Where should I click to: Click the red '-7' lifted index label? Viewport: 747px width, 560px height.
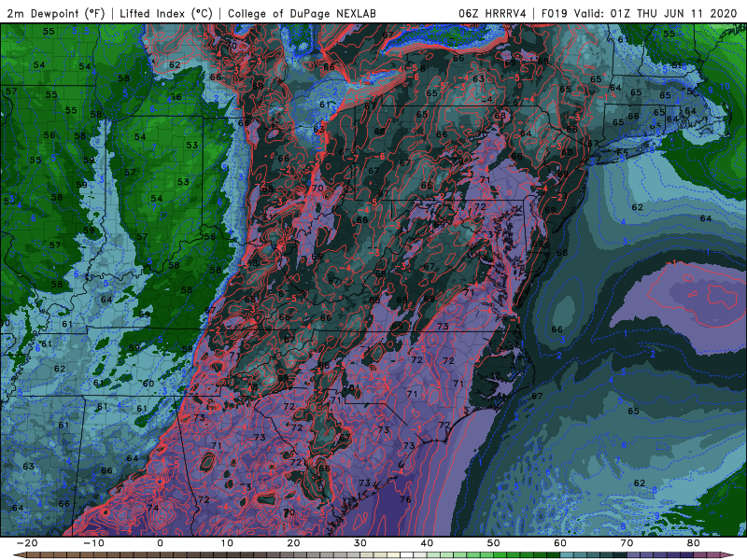pyautogui.click(x=353, y=158)
